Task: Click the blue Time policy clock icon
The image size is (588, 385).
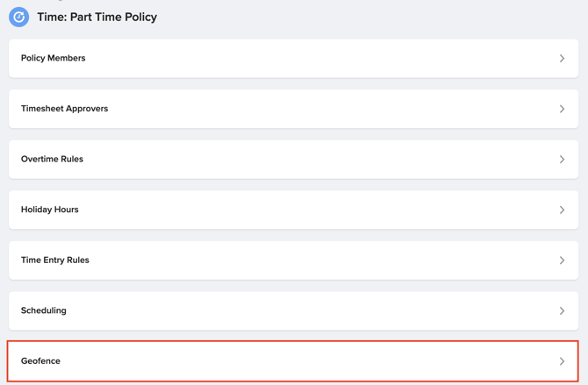Action: coord(18,17)
